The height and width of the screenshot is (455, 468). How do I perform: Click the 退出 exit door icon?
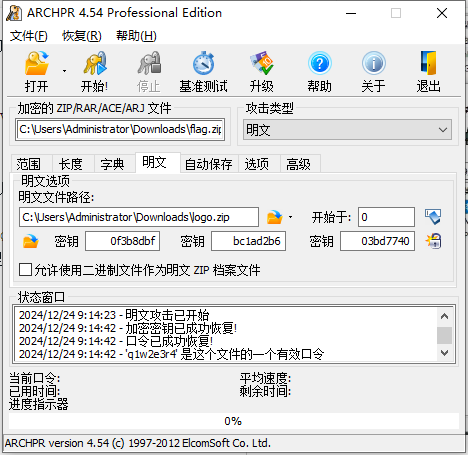(x=429, y=63)
